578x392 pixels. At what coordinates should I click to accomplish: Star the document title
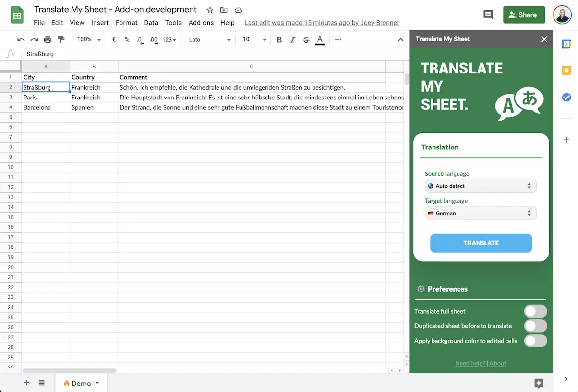[209, 10]
